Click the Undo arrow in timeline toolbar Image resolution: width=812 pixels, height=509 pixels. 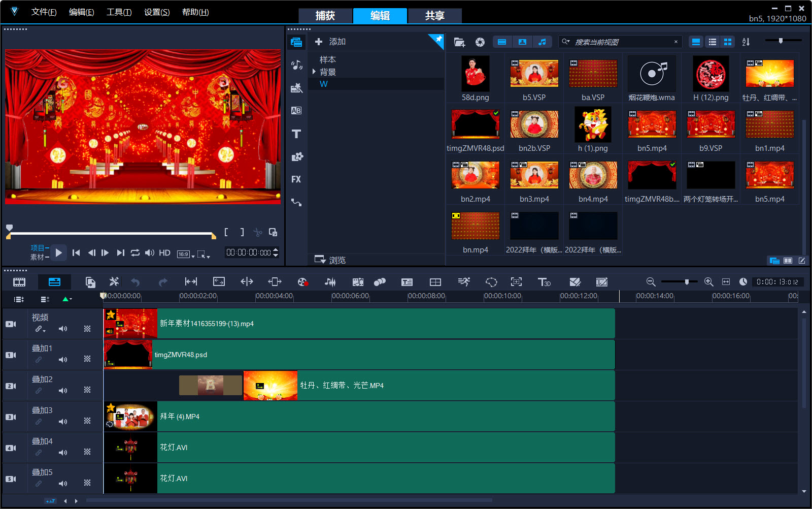[136, 282]
